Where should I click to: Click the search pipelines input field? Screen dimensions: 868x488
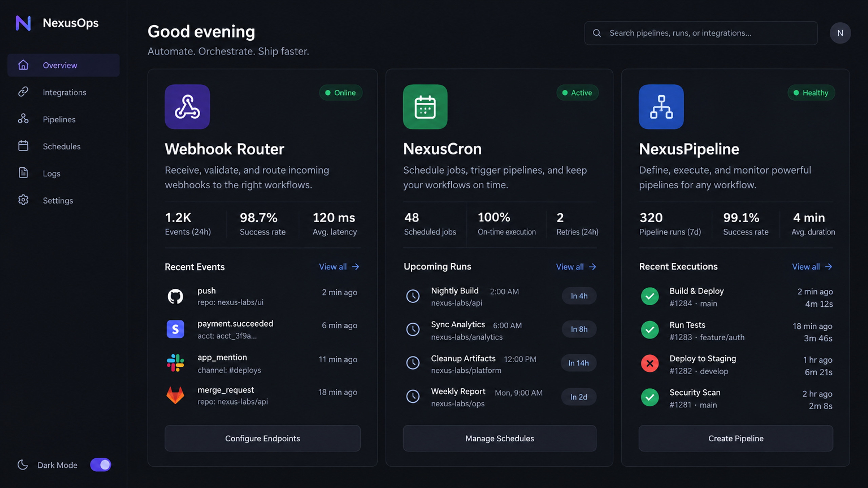pyautogui.click(x=701, y=33)
